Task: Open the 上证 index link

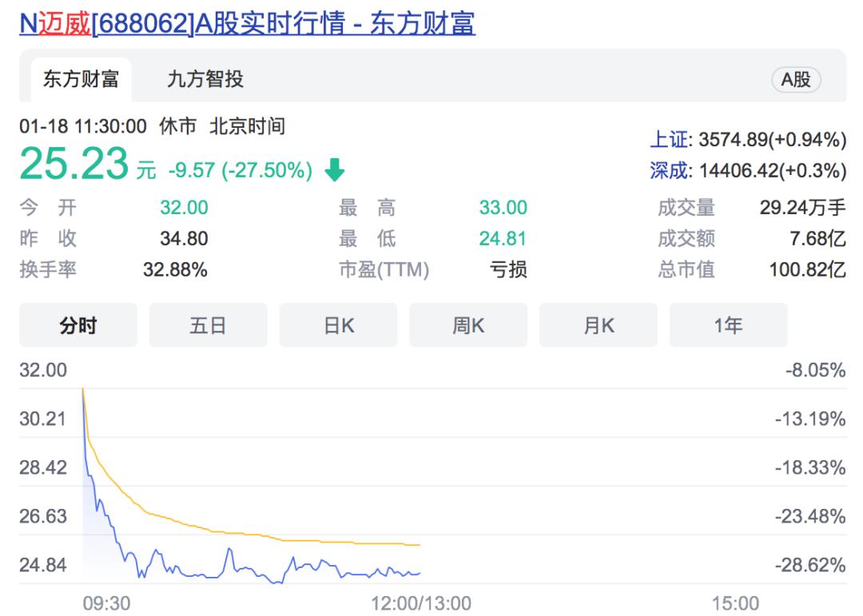Action: coord(668,141)
